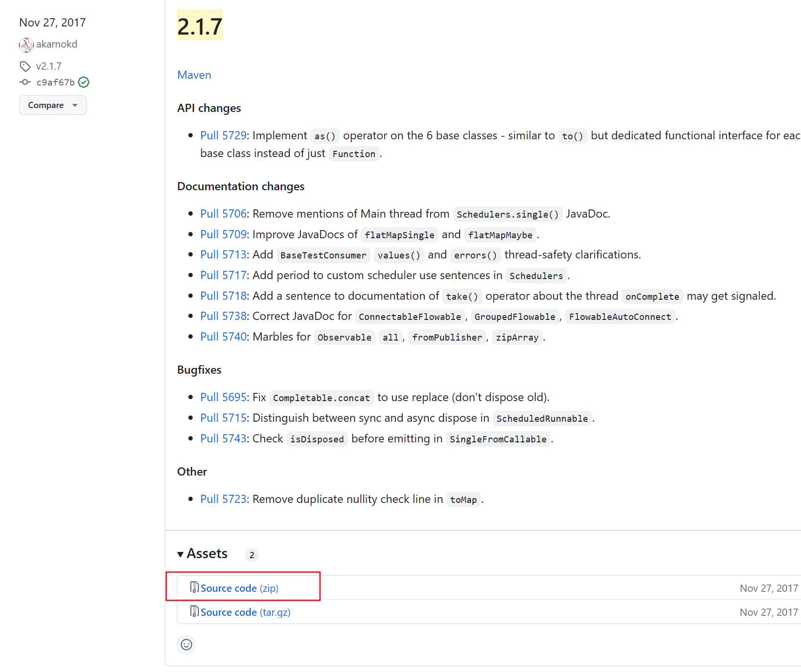Open the v2.1.7 tag link

49,66
